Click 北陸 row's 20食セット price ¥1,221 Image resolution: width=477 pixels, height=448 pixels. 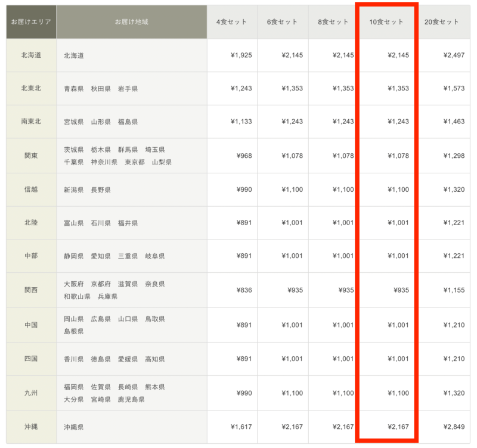[454, 222]
